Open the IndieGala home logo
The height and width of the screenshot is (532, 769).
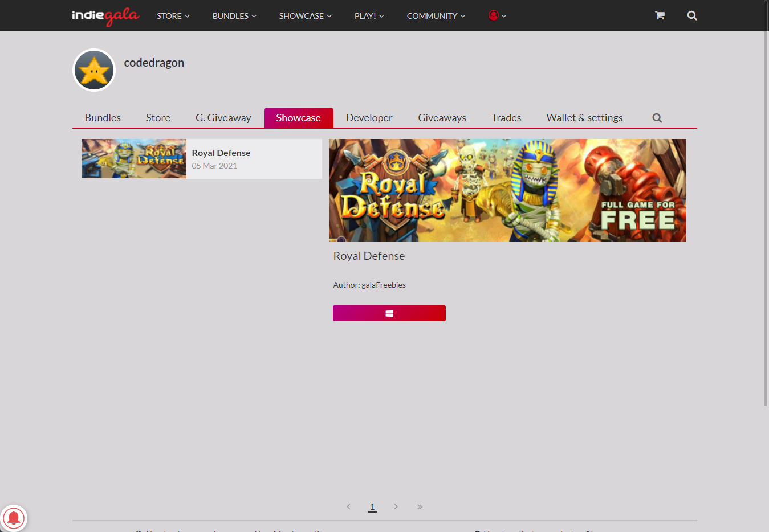click(x=105, y=16)
